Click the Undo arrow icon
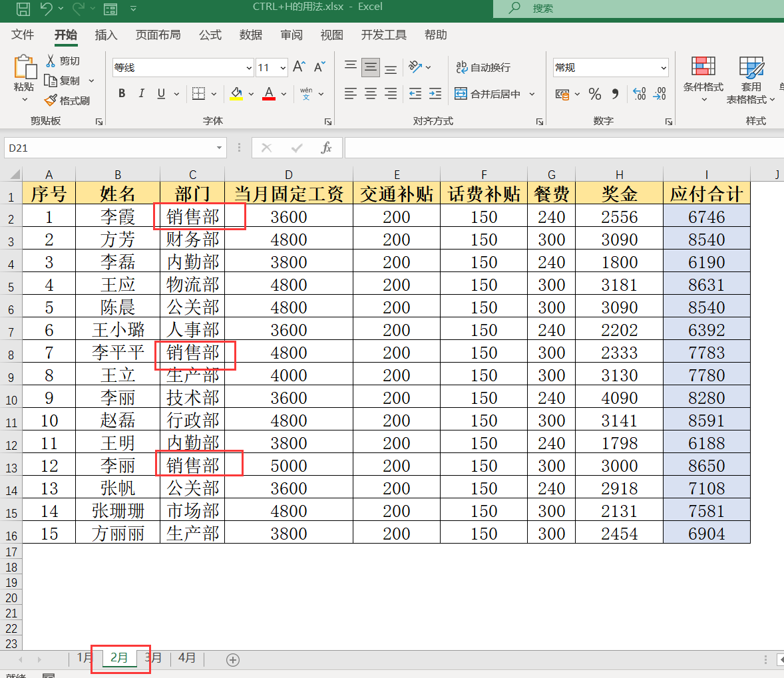784x678 pixels. pos(46,9)
